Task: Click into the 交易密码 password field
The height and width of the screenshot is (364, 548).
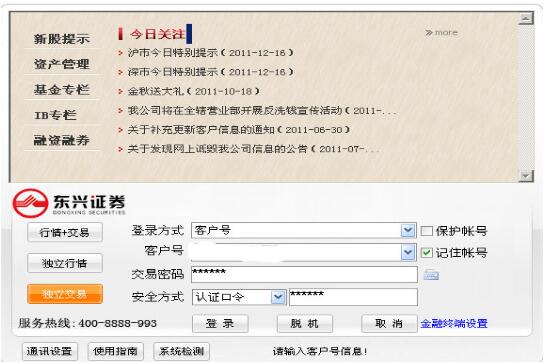Action: (304, 275)
